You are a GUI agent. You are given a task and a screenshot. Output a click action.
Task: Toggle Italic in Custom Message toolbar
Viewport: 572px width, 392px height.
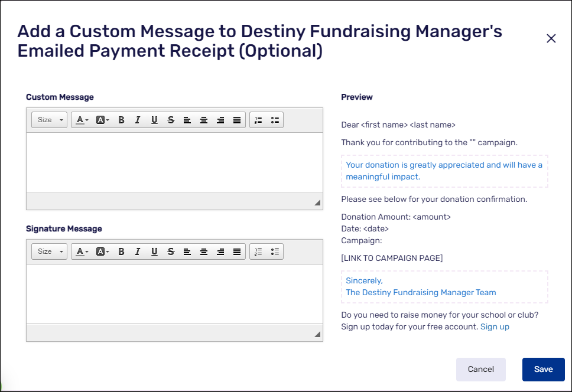138,120
